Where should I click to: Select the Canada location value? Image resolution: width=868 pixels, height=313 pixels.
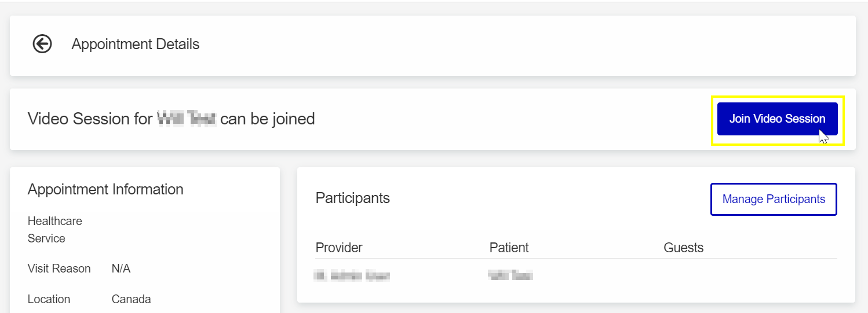tap(131, 299)
